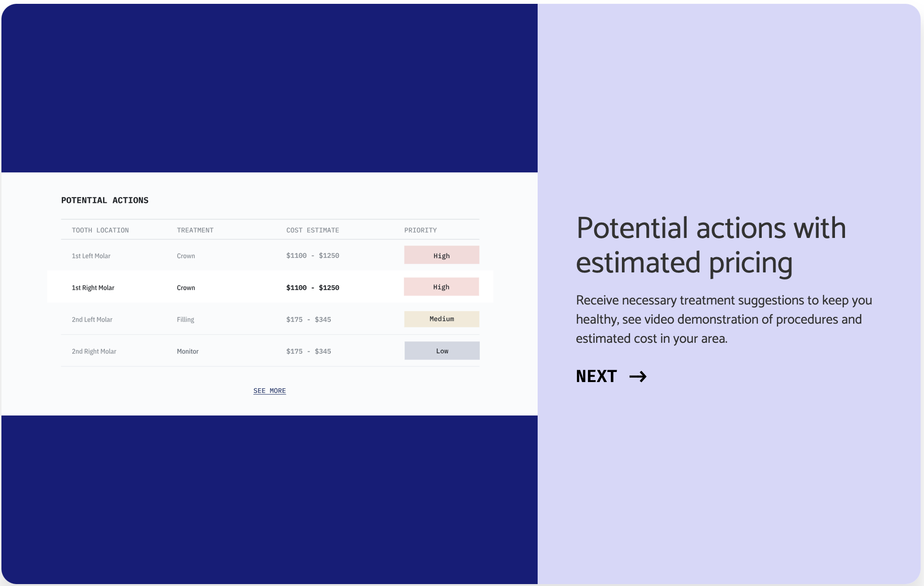
Task: Click the TOOTH LOCATION column header
Action: point(100,230)
